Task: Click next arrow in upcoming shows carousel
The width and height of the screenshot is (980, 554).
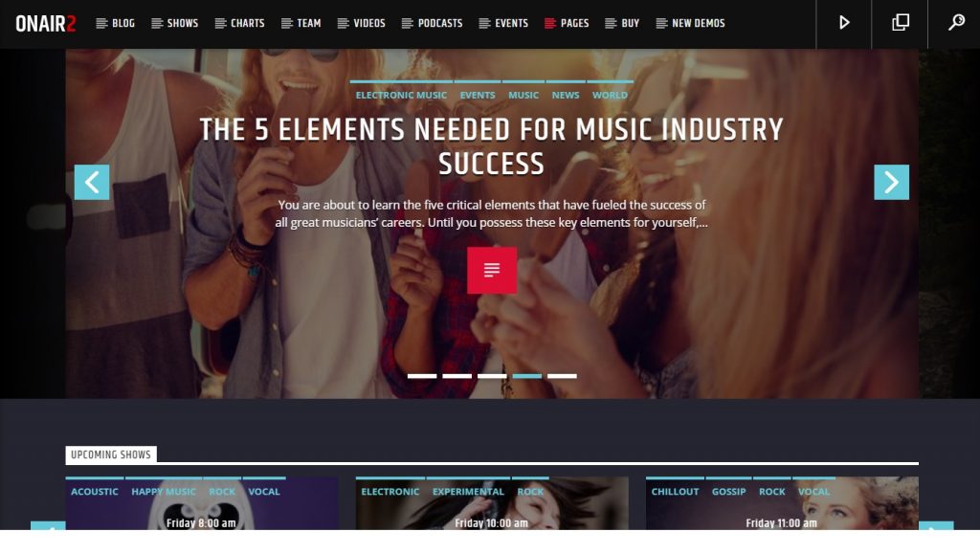Action: click(x=936, y=526)
